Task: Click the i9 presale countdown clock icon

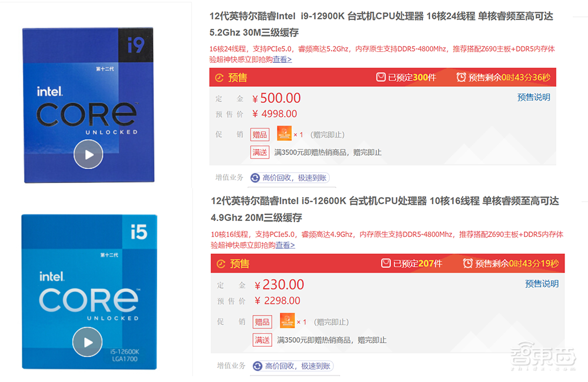Action: tap(462, 77)
